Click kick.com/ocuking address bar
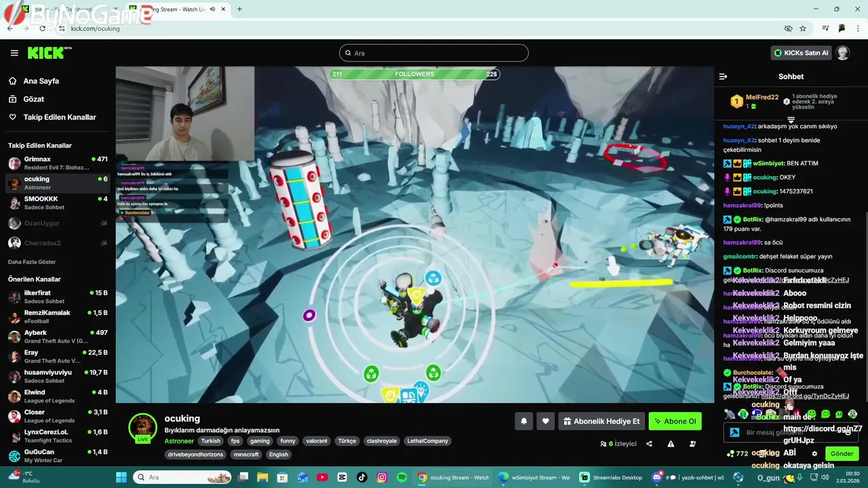This screenshot has width=868, height=488. point(95,28)
